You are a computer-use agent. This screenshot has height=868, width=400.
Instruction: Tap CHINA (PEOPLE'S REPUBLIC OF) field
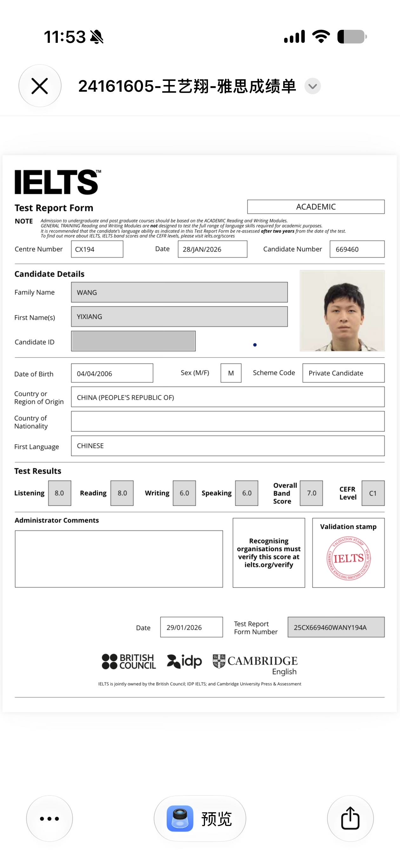pos(228,397)
